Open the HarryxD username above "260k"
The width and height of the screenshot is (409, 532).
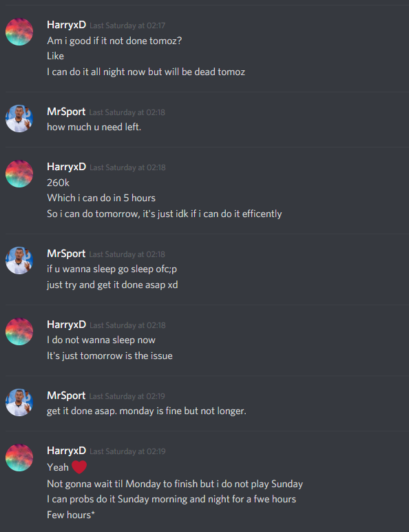[x=67, y=167]
